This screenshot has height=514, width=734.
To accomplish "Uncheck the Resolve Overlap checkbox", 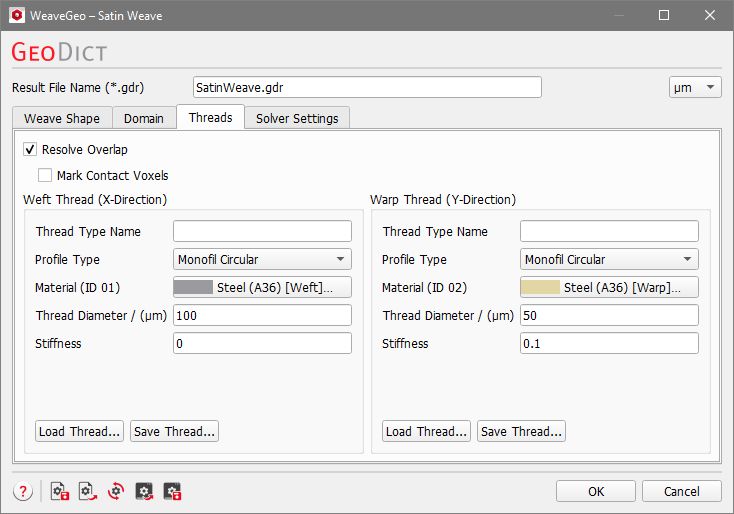I will tap(30, 149).
